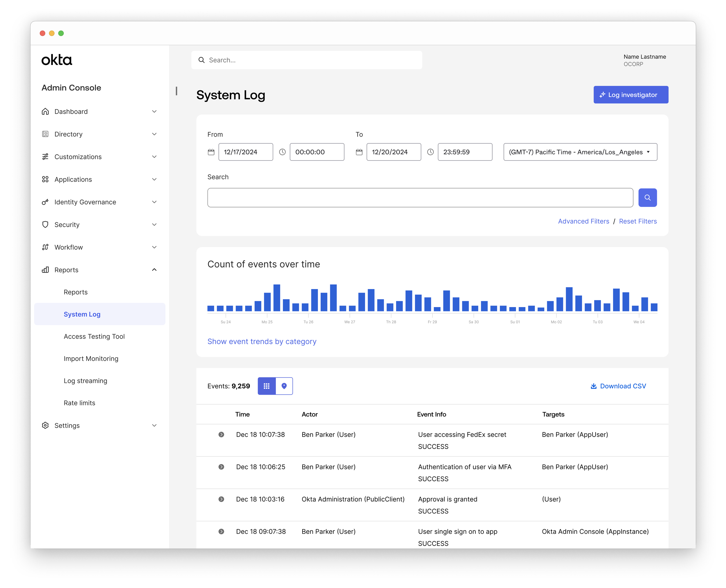
Task: Click the Applications grid icon in sidebar
Action: click(x=45, y=180)
